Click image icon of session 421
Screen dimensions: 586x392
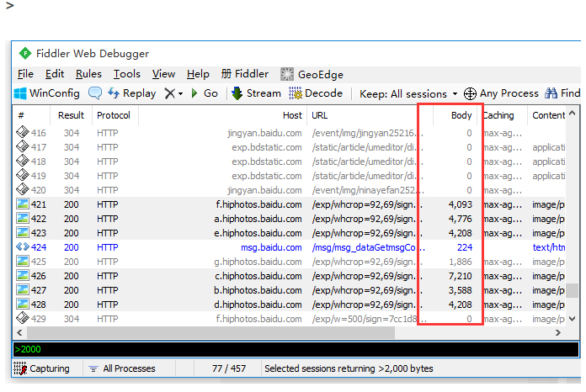pyautogui.click(x=23, y=204)
